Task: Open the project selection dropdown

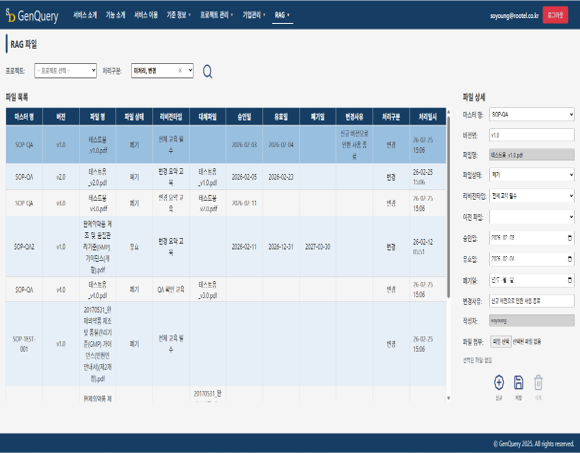Action: [x=65, y=70]
